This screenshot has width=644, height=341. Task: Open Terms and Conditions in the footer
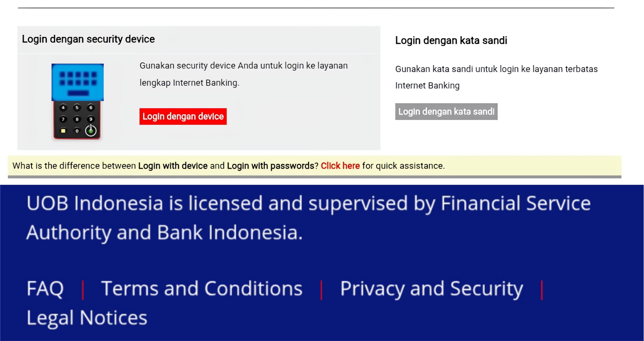(201, 289)
